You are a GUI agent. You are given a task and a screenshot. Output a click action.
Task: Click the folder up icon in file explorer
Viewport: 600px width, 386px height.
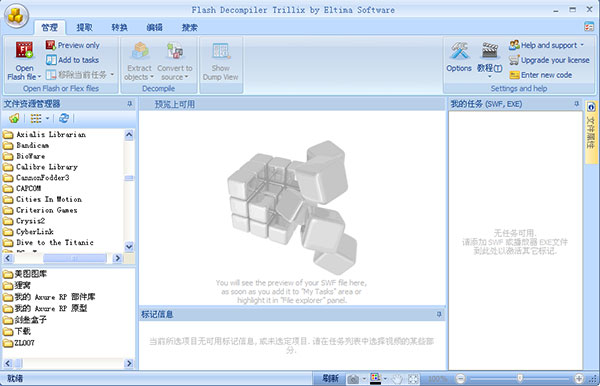(14, 119)
